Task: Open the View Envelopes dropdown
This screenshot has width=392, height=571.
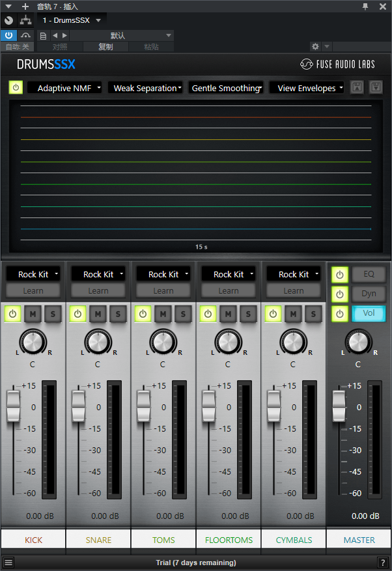Action: 307,88
